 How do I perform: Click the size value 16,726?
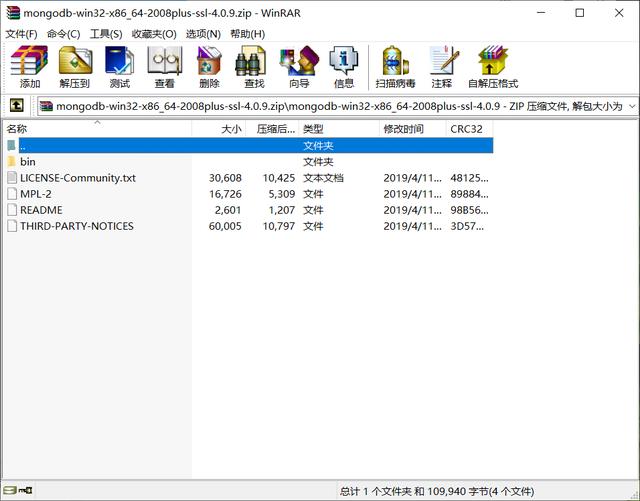pyautogui.click(x=225, y=194)
